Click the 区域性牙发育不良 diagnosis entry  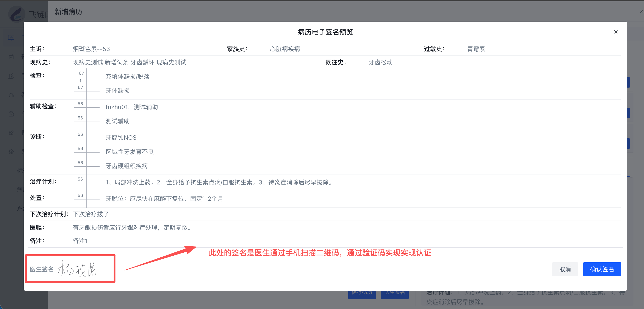pyautogui.click(x=130, y=152)
